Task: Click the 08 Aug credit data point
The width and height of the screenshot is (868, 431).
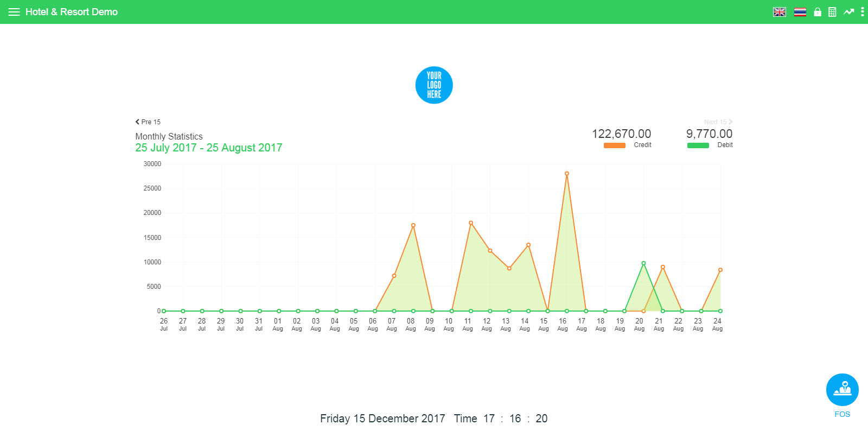Action: 413,225
